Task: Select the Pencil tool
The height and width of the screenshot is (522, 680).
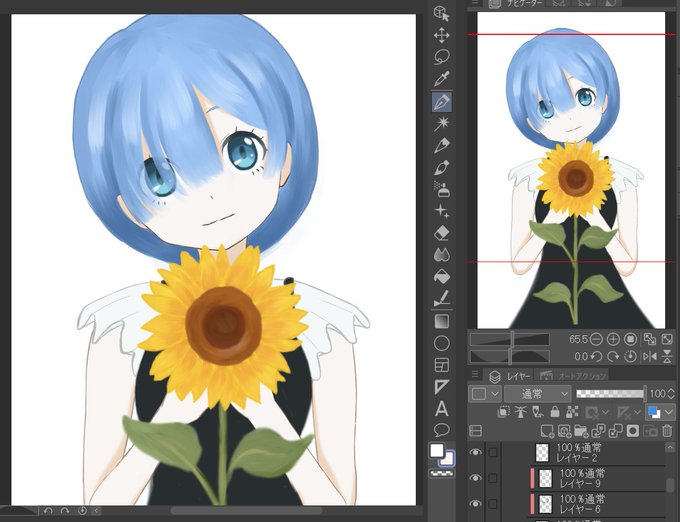Action: pos(441,145)
